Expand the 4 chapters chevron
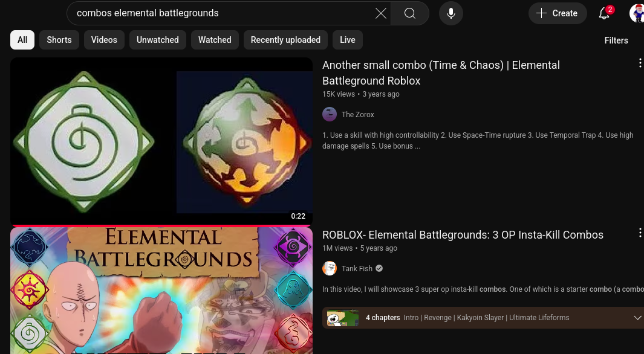This screenshot has width=644, height=354. coord(637,318)
